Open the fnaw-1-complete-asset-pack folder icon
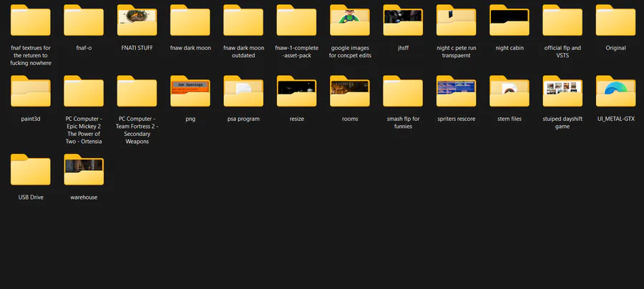Screen dimensions: 644x289 [296, 20]
